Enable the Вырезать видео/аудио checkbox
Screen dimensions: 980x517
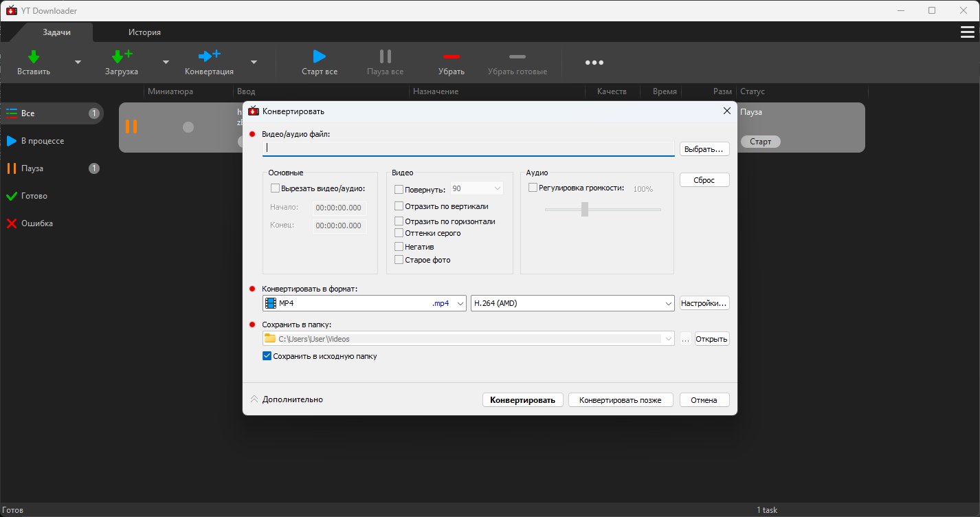pyautogui.click(x=276, y=188)
